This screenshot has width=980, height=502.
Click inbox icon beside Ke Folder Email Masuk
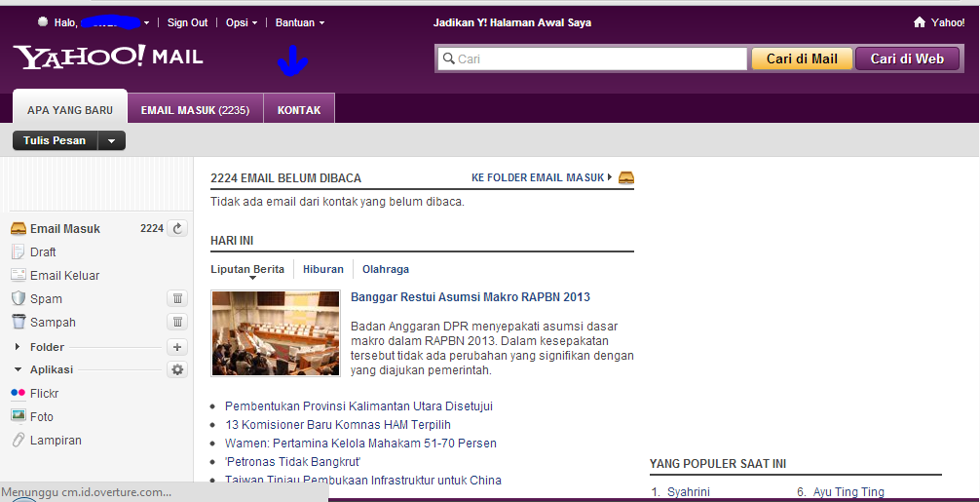[626, 177]
